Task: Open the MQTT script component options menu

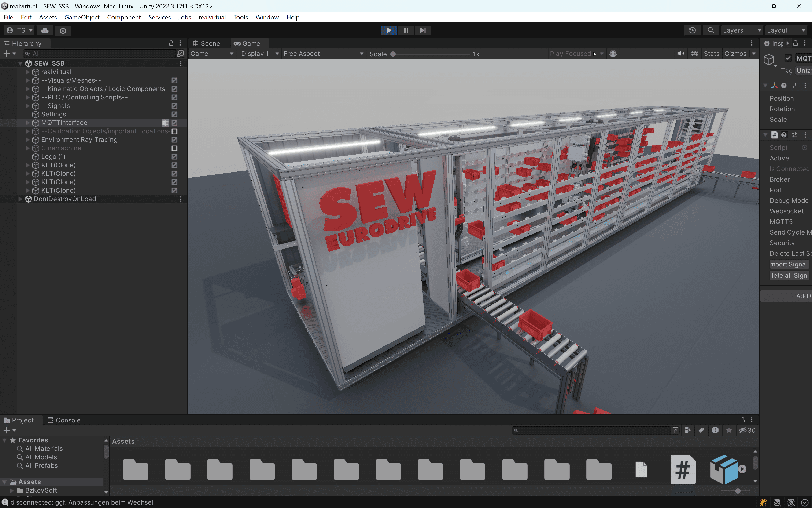Action: coord(805,135)
